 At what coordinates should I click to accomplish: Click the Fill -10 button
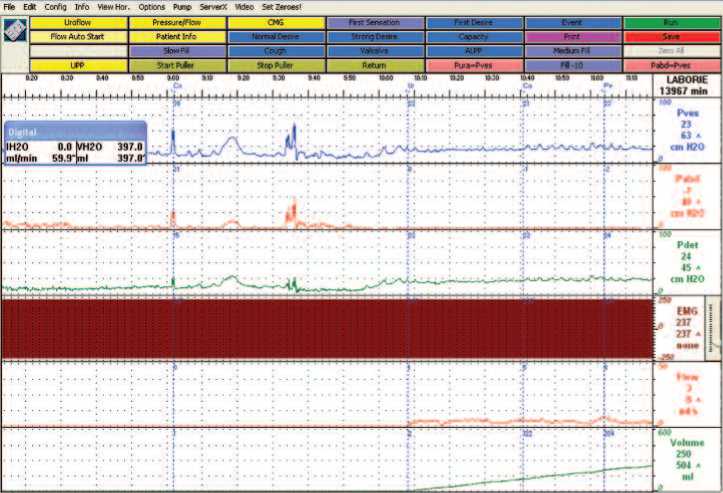tap(573, 65)
